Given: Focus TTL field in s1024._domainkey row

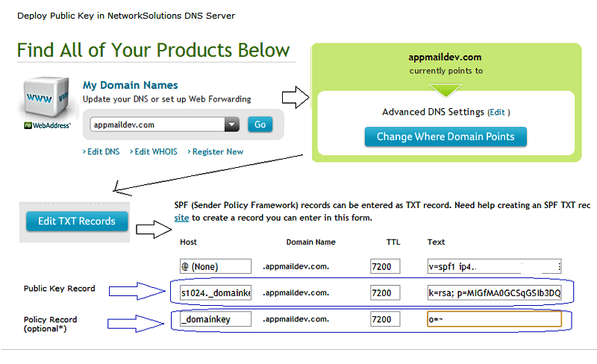Looking at the screenshot, I should pos(385,293).
